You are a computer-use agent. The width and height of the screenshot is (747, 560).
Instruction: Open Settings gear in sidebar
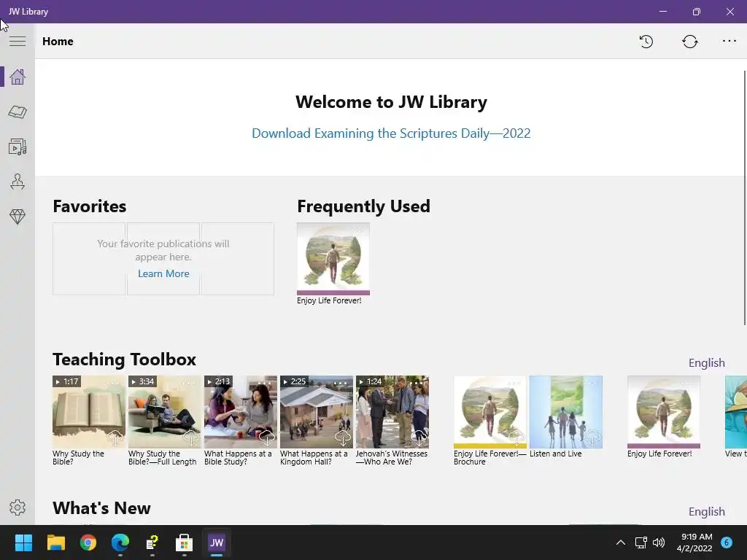click(x=18, y=507)
